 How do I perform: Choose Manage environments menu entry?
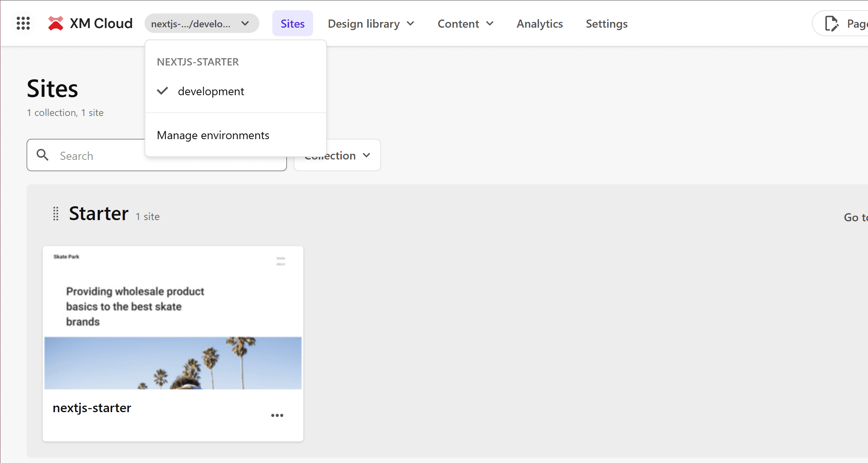coord(213,135)
